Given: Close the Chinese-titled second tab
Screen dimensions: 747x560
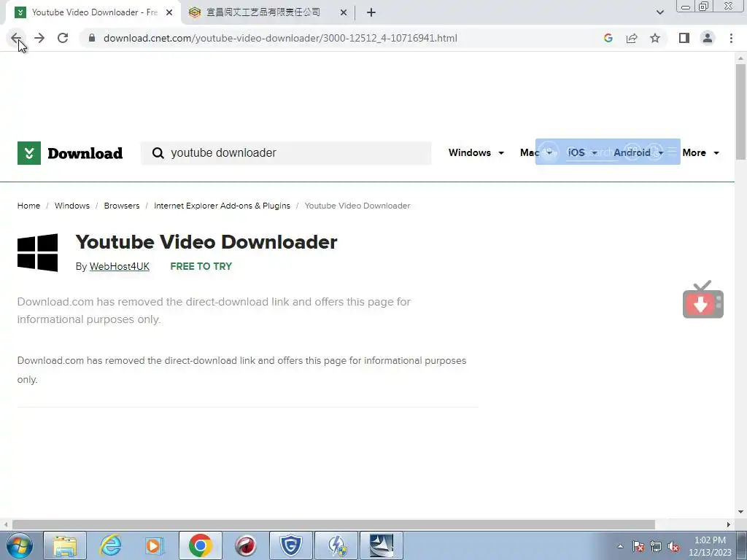Looking at the screenshot, I should 344,12.
